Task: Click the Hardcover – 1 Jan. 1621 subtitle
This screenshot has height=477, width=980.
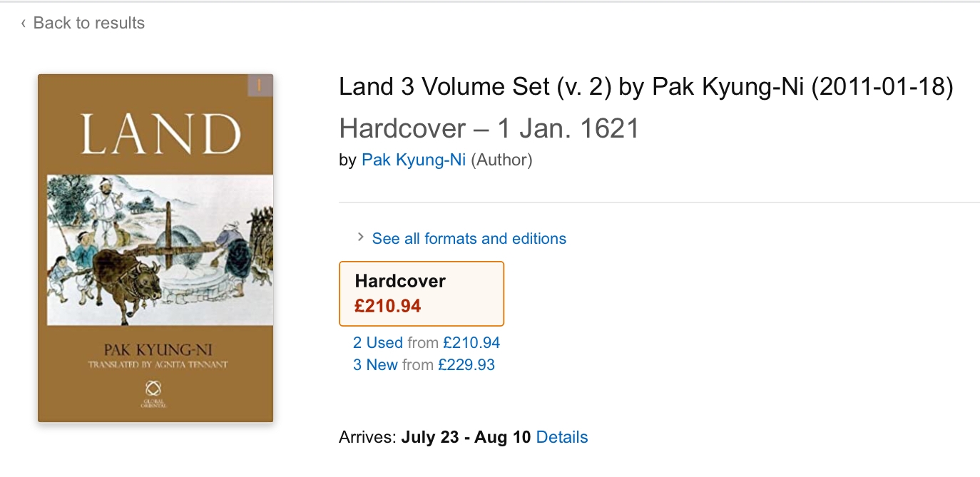Action: click(489, 128)
